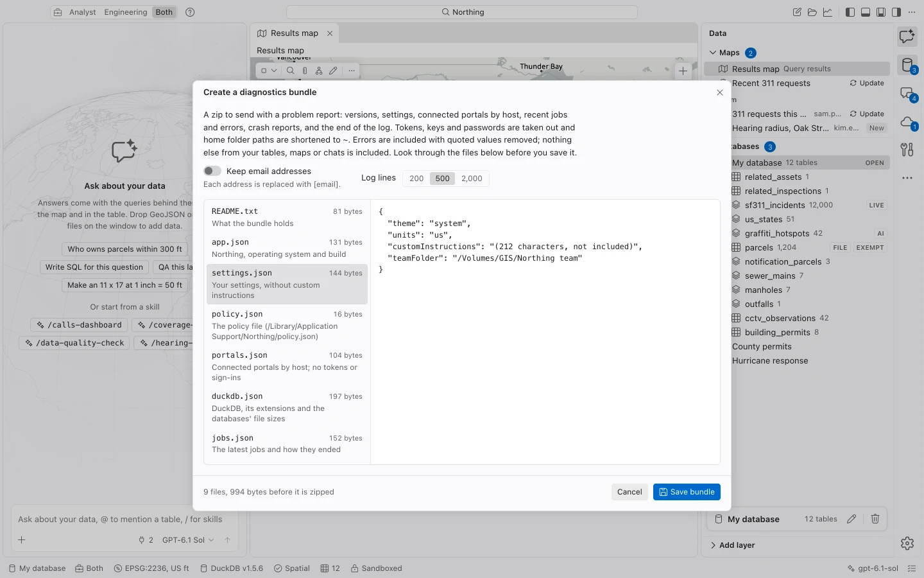Viewport: 924px width, 578px height.
Task: Click the open folder icon in title bar
Action: (812, 12)
